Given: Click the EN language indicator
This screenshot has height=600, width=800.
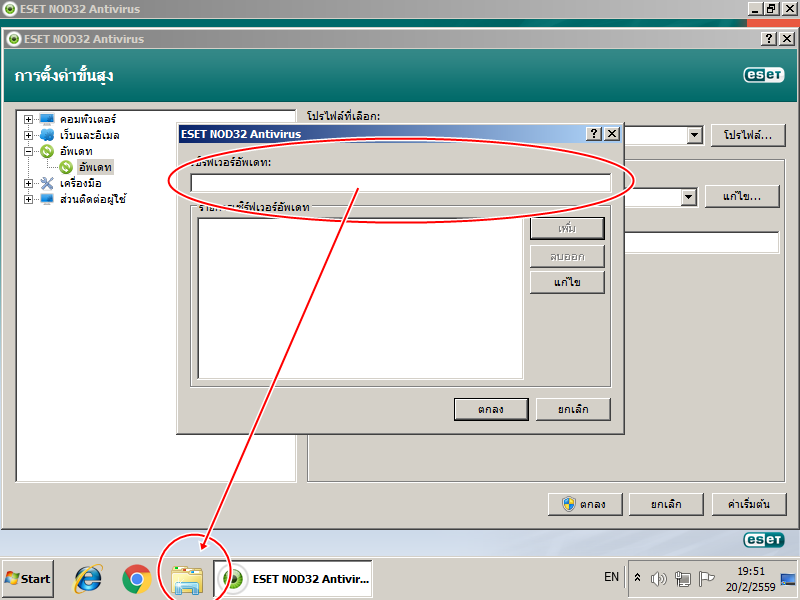Looking at the screenshot, I should pos(611,577).
